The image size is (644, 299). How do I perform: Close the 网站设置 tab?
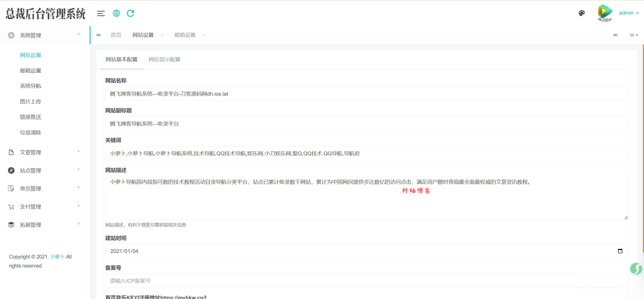162,35
